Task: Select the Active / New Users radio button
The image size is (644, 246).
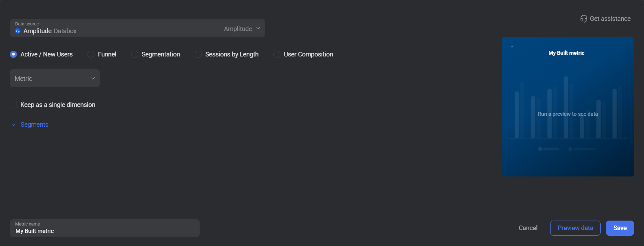Action: (x=13, y=54)
